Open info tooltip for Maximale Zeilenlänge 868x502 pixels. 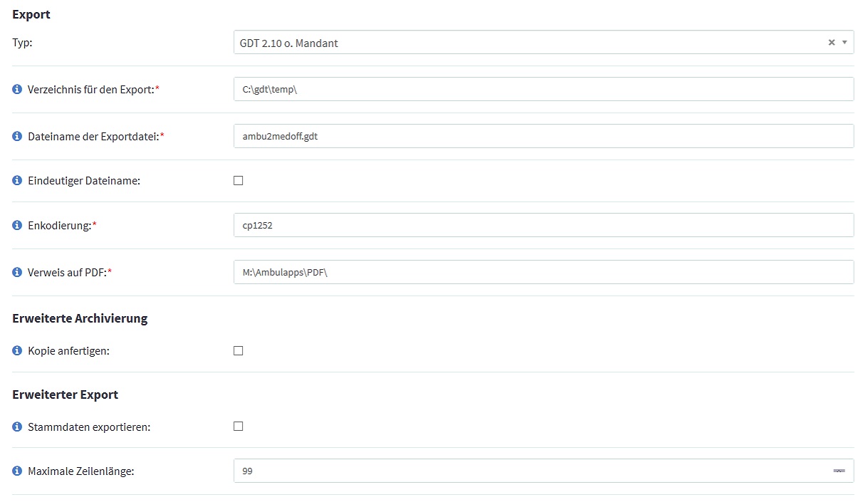pyautogui.click(x=17, y=471)
